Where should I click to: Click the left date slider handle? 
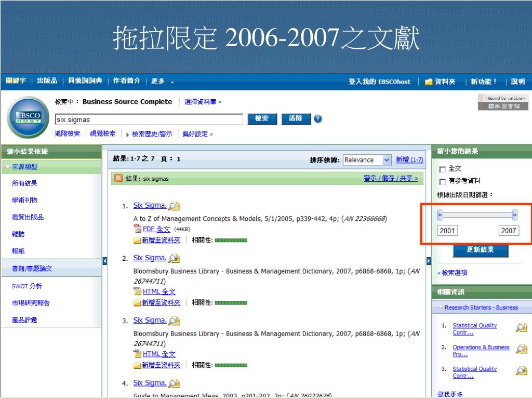pos(440,215)
